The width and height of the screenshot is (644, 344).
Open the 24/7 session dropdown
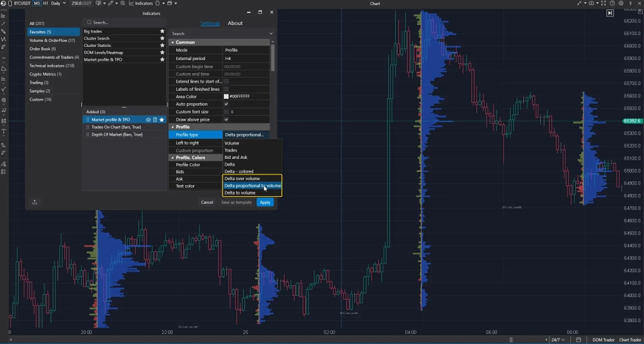pos(558,340)
